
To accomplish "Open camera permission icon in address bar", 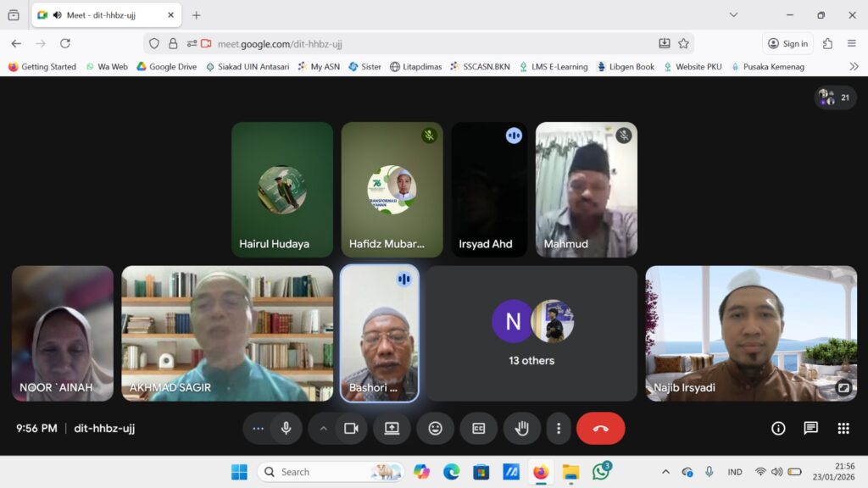I will coord(207,44).
